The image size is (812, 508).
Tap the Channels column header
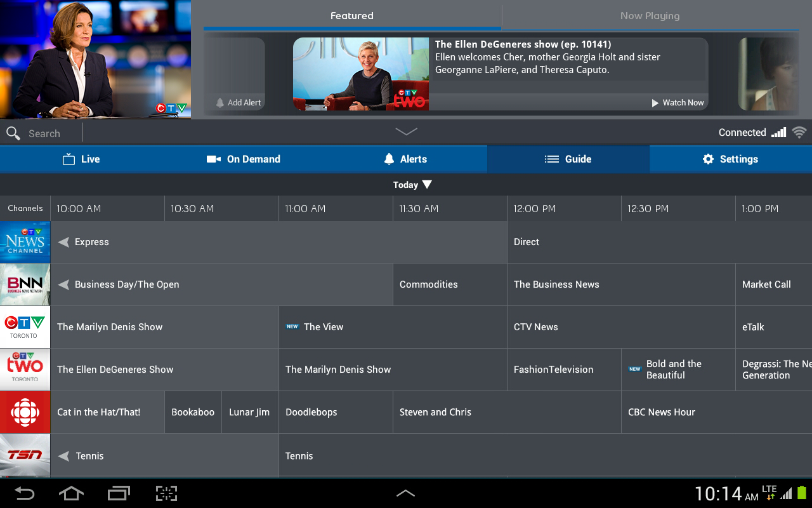click(25, 208)
